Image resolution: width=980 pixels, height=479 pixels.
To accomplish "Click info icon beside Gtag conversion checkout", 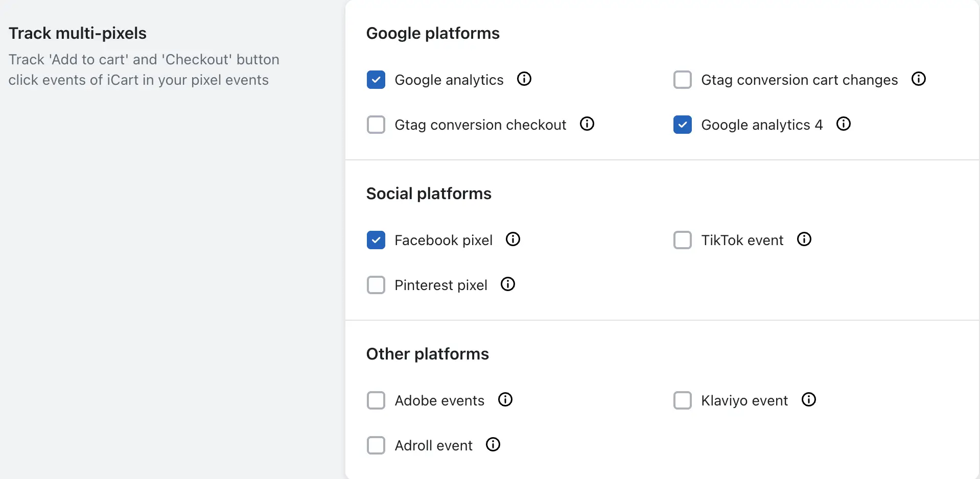I will (x=587, y=124).
